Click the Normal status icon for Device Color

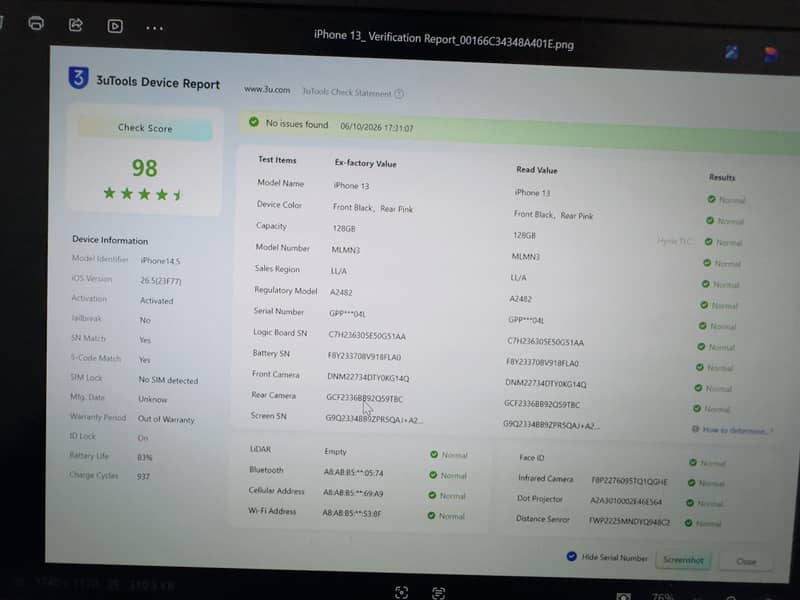pos(710,220)
